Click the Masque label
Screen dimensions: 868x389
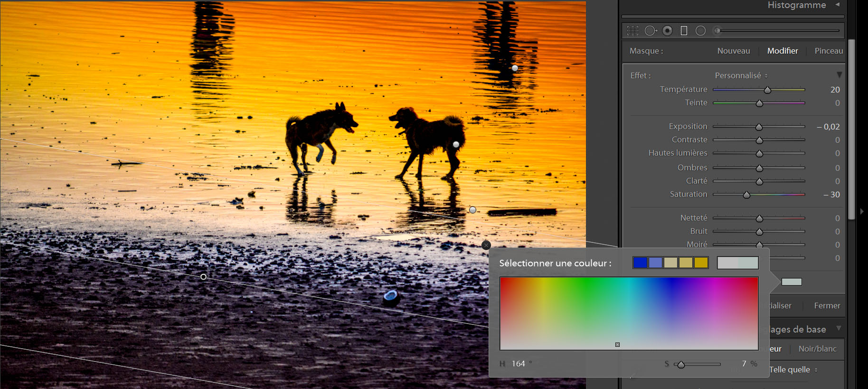point(646,51)
